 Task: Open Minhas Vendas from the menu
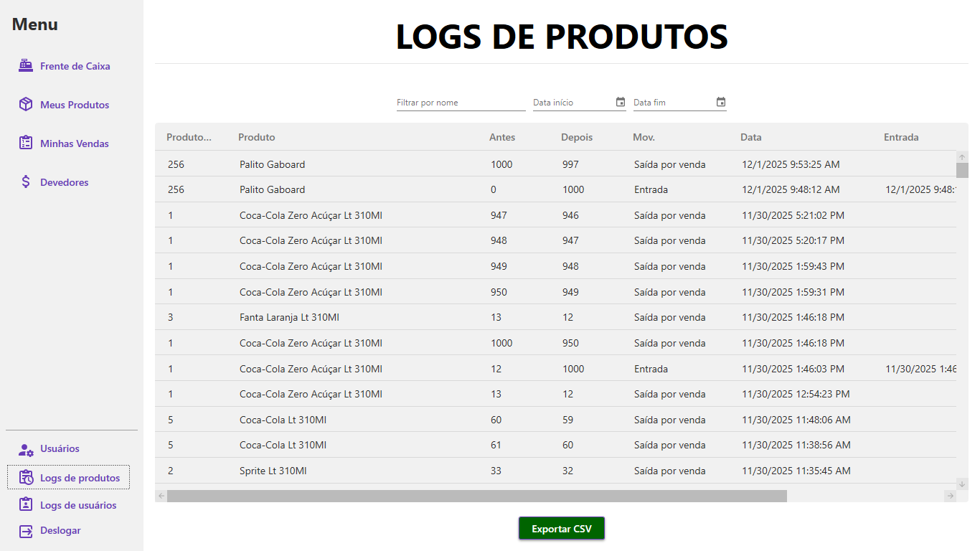click(74, 143)
